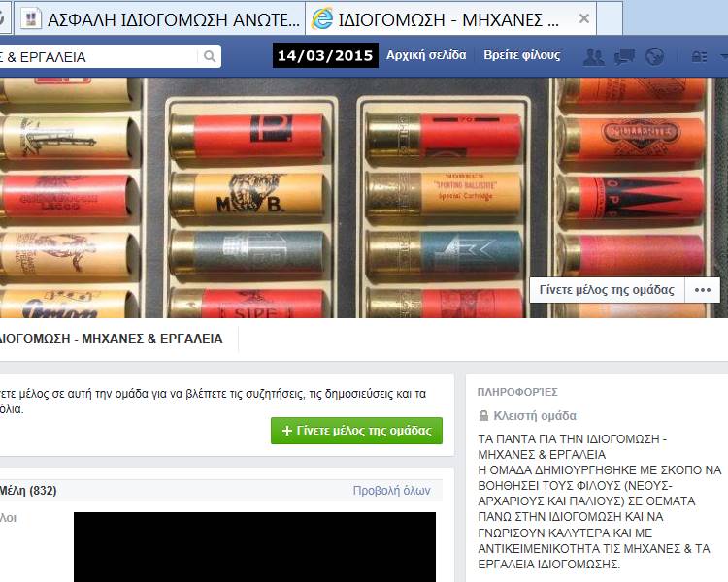Click the search magnifier icon
Viewport: 728px width, 582px height.
click(x=210, y=56)
